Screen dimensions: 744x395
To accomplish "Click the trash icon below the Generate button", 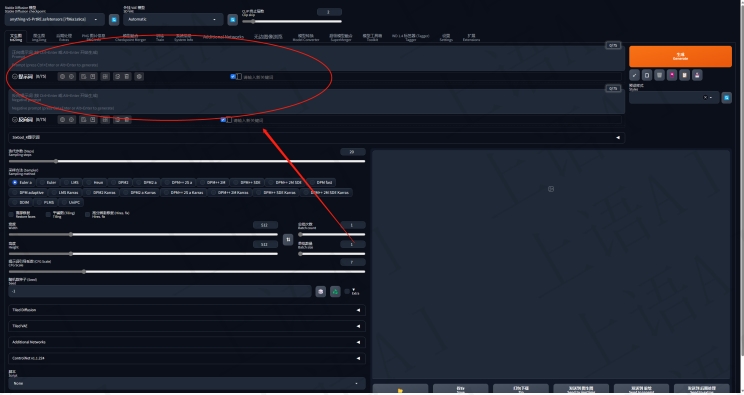I will pyautogui.click(x=659, y=75).
